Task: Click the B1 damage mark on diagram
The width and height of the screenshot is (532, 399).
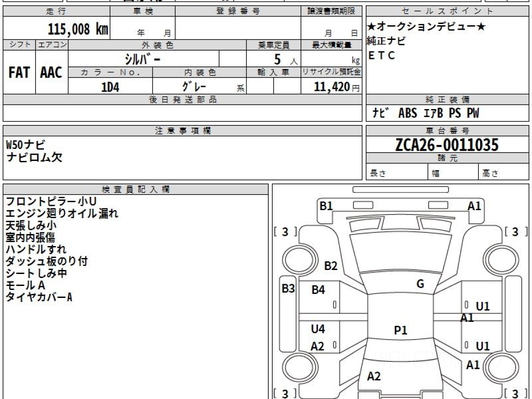Action: [326, 206]
